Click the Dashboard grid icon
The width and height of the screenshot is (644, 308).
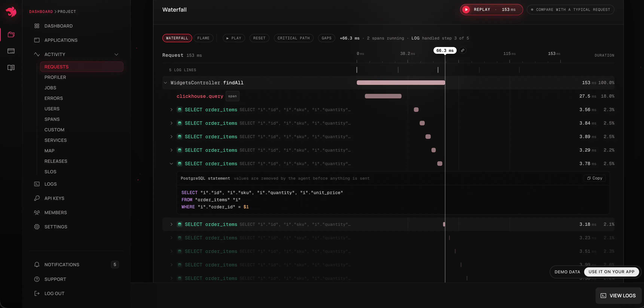(x=37, y=26)
